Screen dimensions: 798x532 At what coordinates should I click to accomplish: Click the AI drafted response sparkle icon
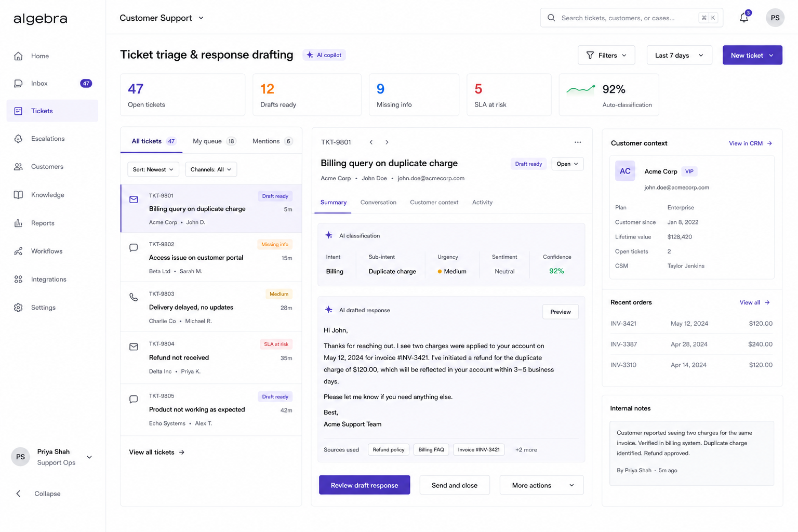coord(329,310)
